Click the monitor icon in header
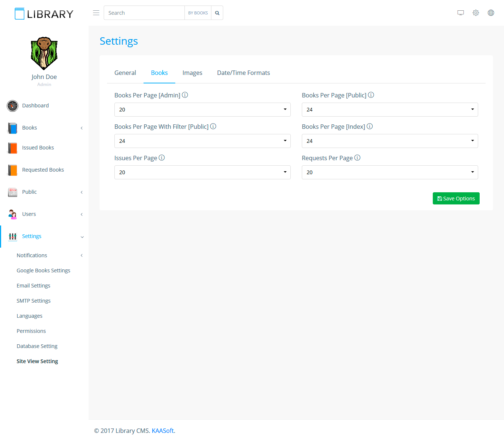 tap(460, 13)
